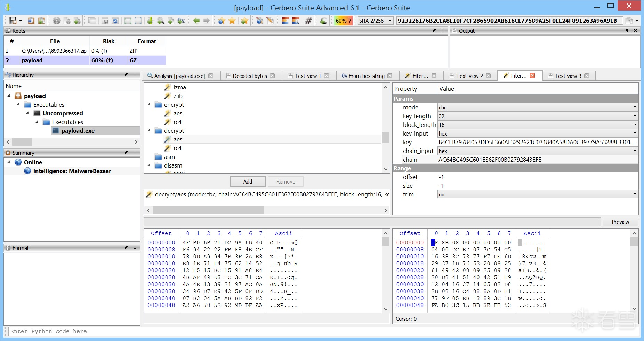Click the plain gold star icon
The width and height of the screenshot is (644, 341).
tap(232, 21)
